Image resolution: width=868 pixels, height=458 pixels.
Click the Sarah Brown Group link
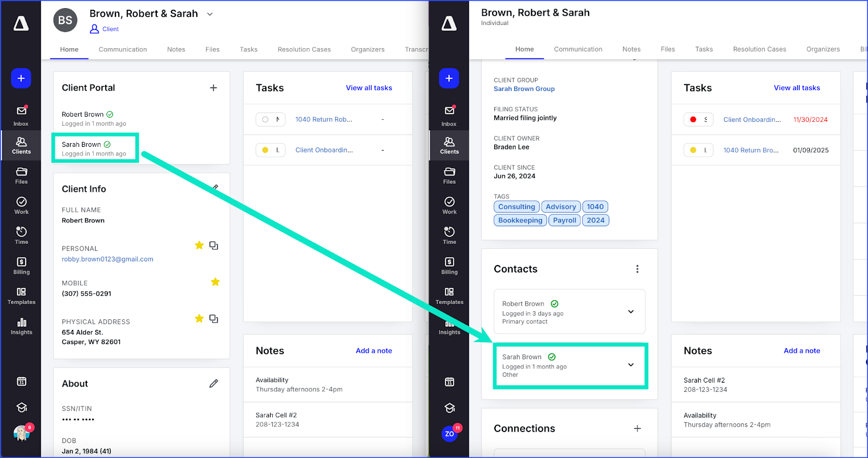[x=524, y=89]
